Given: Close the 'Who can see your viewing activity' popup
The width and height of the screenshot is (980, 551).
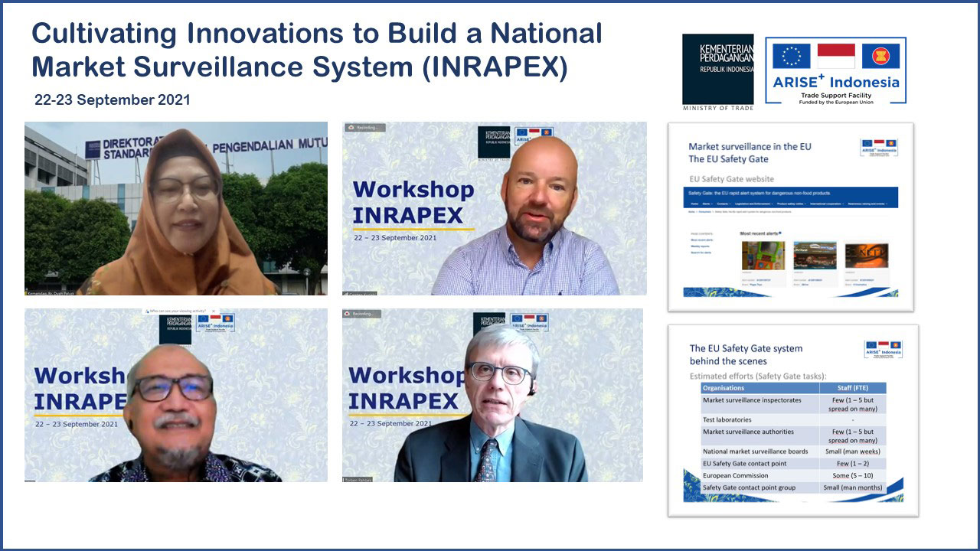Looking at the screenshot, I should click(214, 311).
